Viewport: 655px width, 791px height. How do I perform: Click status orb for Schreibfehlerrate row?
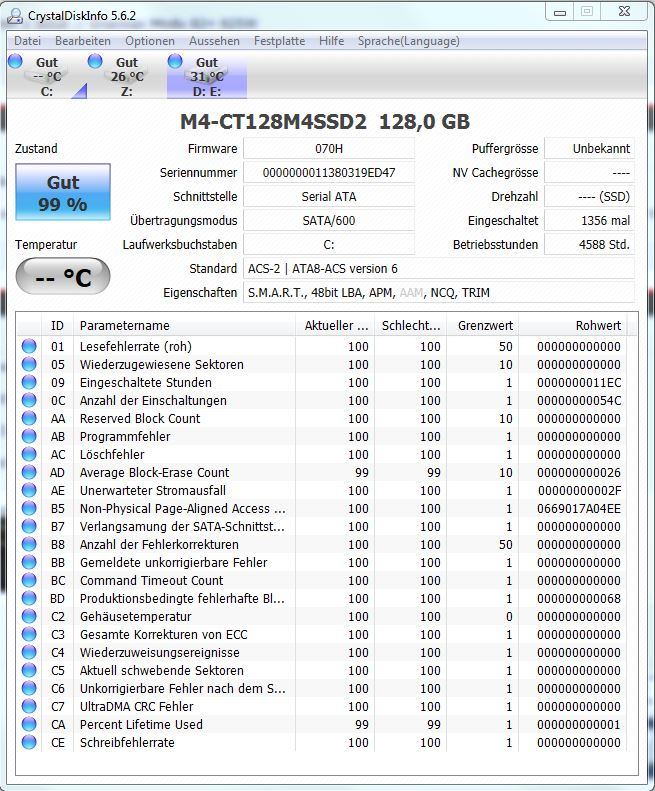pyautogui.click(x=29, y=742)
